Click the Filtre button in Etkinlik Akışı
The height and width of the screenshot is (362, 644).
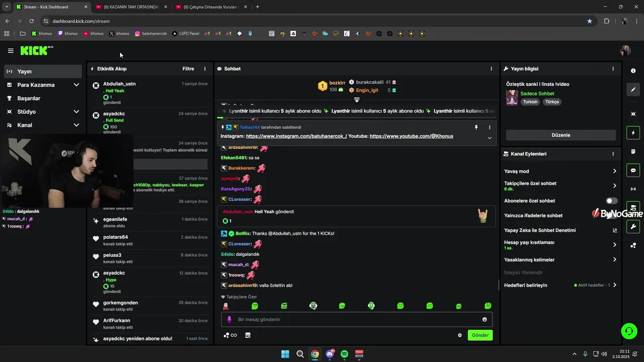tap(188, 69)
